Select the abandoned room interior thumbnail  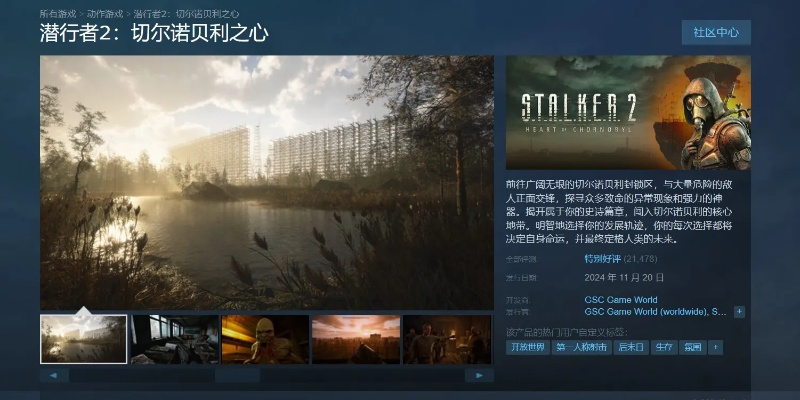click(174, 339)
